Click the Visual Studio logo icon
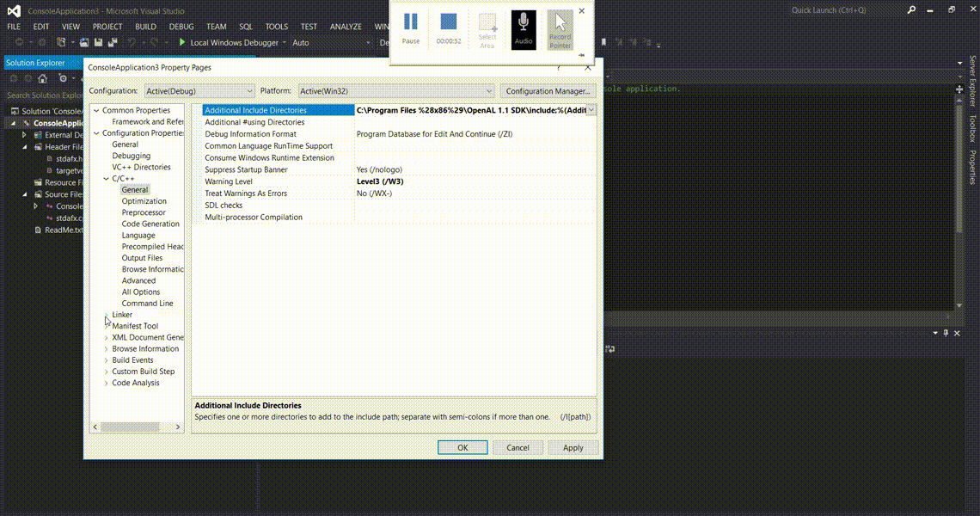 point(14,10)
